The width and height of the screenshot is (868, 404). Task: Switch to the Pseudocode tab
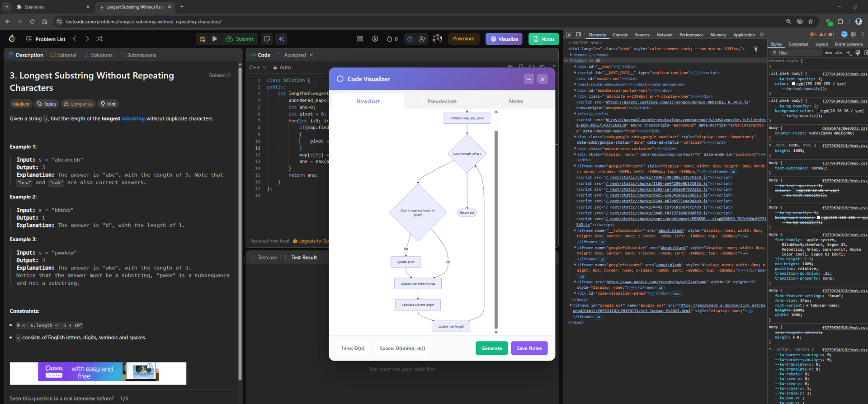[442, 101]
